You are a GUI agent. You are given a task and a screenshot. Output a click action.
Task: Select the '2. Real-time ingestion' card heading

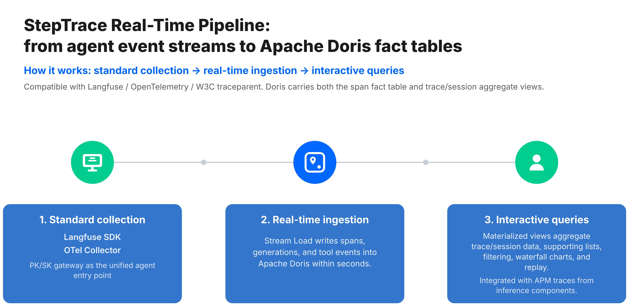click(315, 220)
